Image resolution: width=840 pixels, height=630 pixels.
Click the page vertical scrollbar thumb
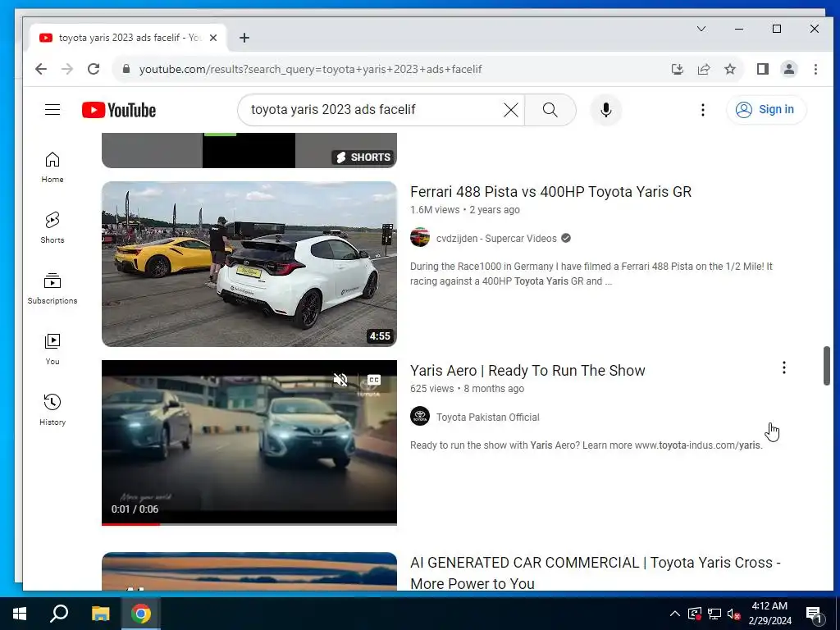(x=827, y=365)
